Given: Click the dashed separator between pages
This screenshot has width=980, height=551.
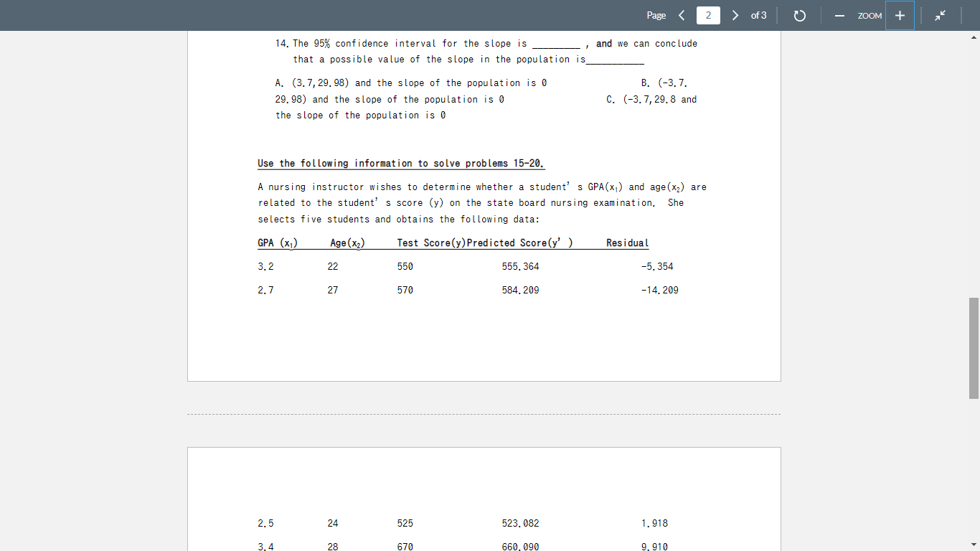Looking at the screenshot, I should coord(484,413).
